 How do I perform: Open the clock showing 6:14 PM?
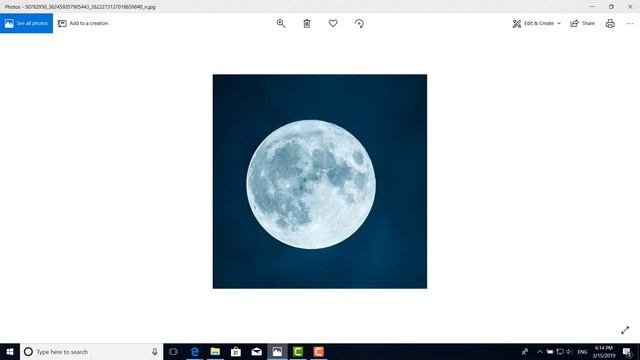click(604, 351)
